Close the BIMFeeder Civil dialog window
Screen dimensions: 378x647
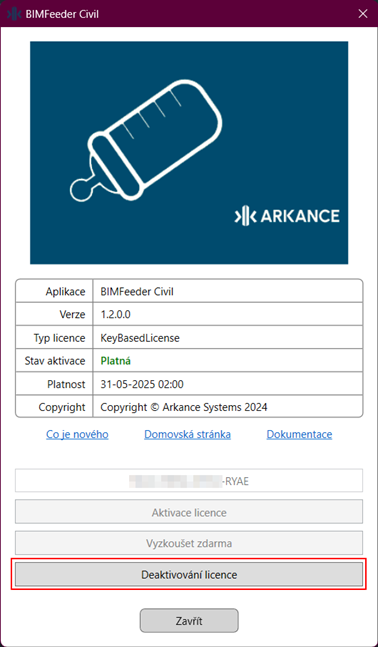pos(363,14)
